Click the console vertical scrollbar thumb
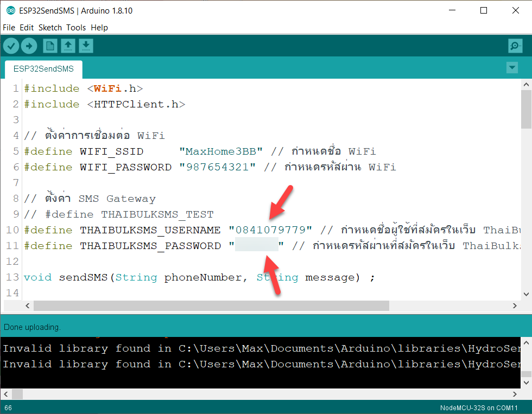The height and width of the screenshot is (414, 532). click(526, 374)
